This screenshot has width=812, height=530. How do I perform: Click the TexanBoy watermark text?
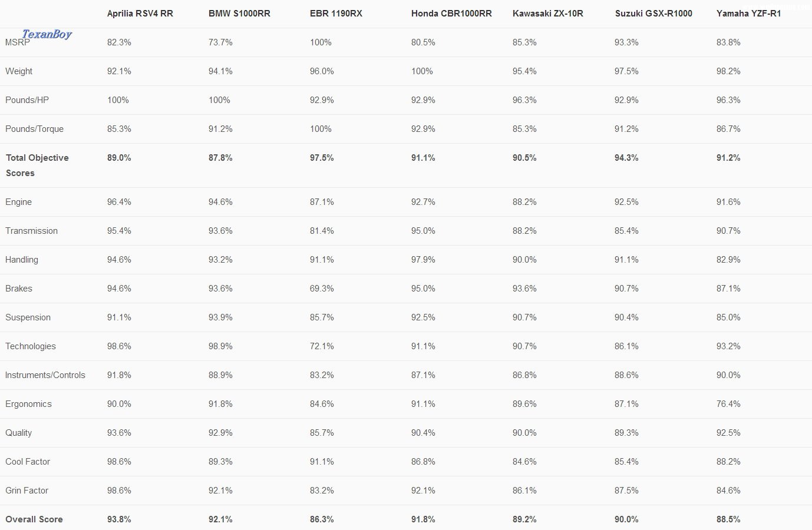pyautogui.click(x=47, y=34)
